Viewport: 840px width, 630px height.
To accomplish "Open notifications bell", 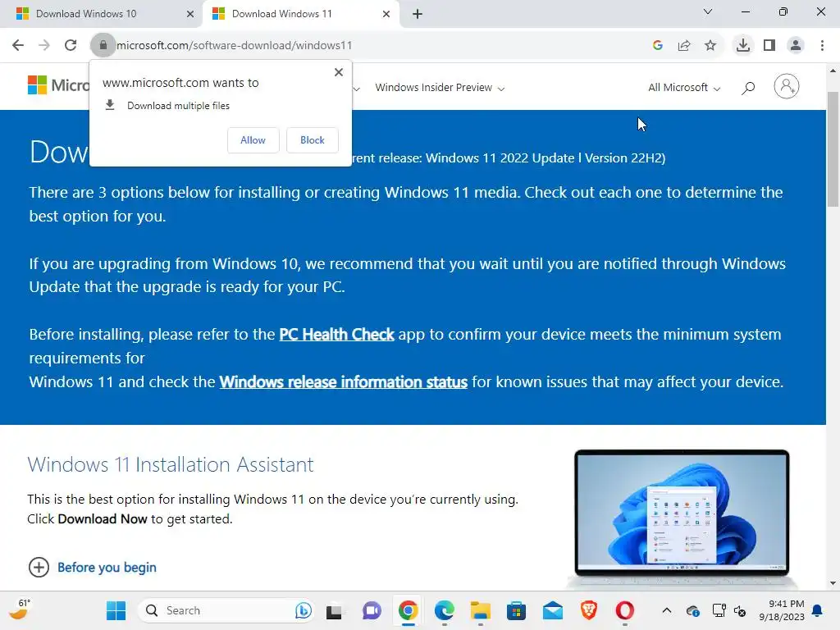I will [818, 610].
